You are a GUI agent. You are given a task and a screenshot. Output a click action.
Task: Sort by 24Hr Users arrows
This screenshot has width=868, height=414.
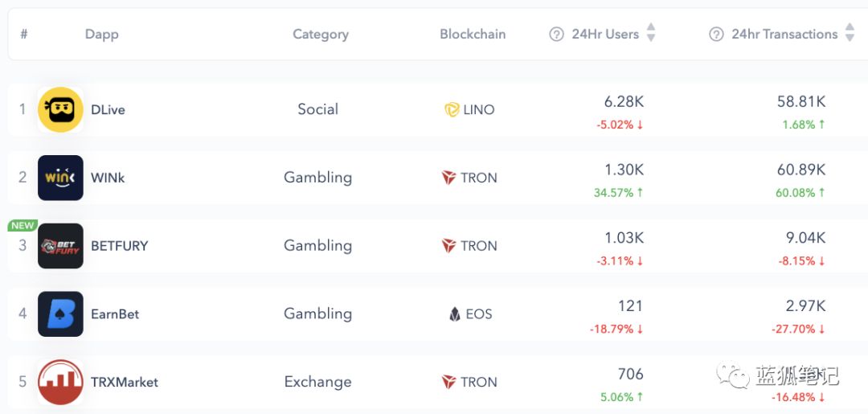[651, 33]
